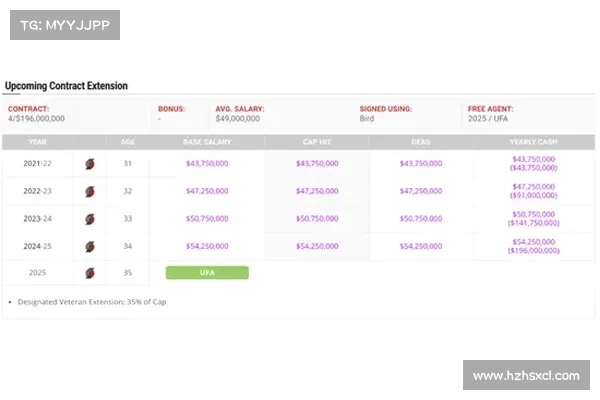Select the Upcoming Contract Extension heading tab
The image size is (600, 400).
click(66, 86)
